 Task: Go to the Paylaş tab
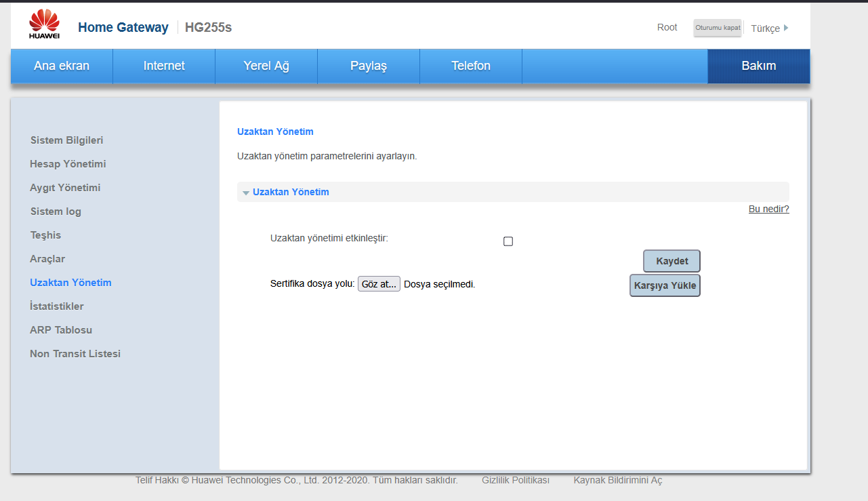pyautogui.click(x=369, y=66)
